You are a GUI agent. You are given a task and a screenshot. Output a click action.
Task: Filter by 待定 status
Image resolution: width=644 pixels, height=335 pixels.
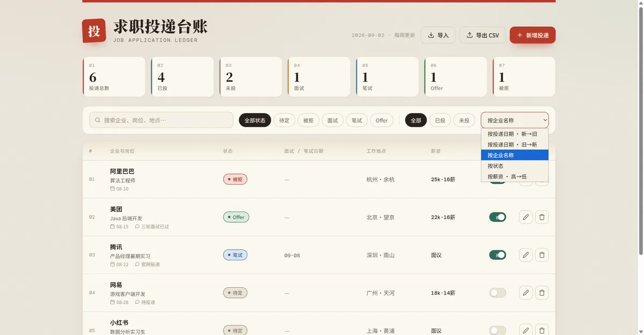[284, 120]
